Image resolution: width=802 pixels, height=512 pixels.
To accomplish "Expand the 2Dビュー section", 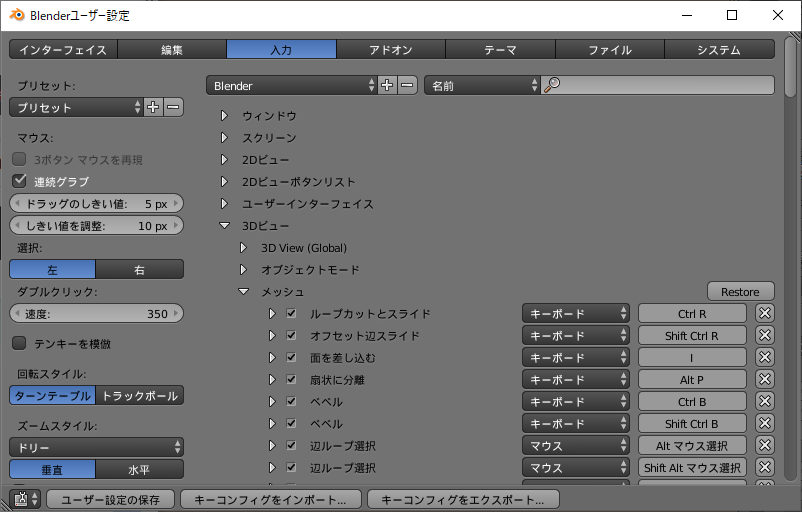I will point(224,160).
